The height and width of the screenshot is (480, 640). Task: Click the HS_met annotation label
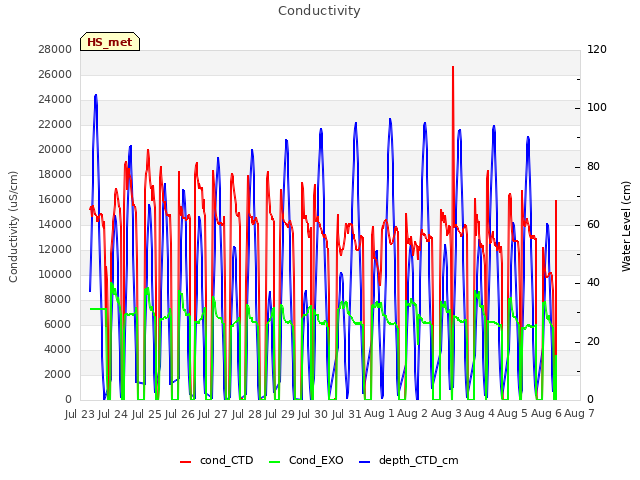(110, 42)
